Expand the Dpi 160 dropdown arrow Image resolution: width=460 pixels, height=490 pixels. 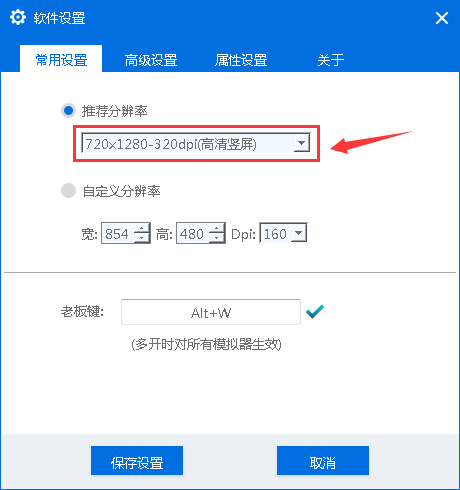[x=299, y=232]
